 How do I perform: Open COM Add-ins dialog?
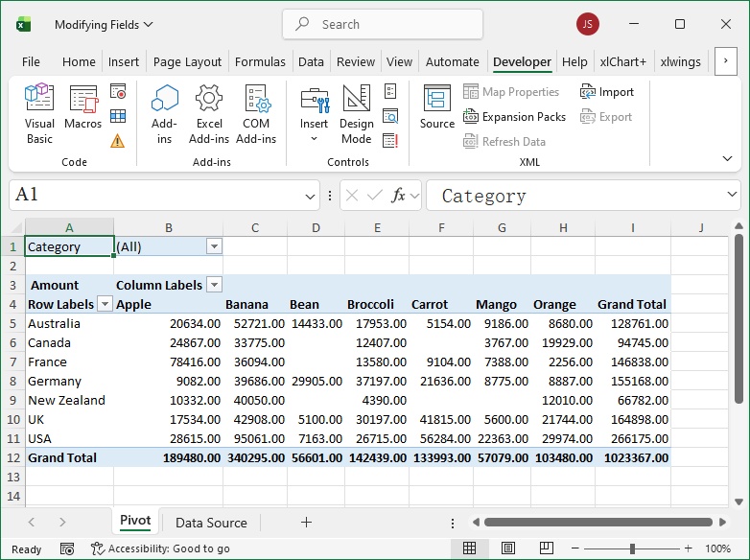(256, 114)
